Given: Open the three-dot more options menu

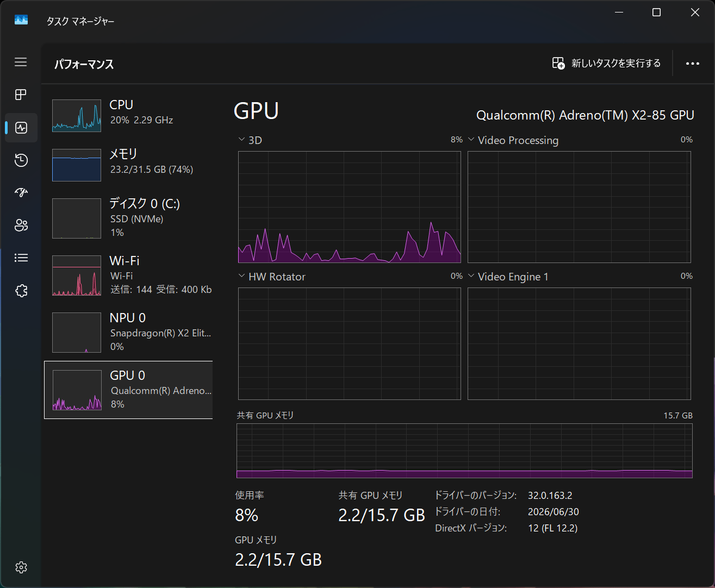Looking at the screenshot, I should tap(693, 64).
